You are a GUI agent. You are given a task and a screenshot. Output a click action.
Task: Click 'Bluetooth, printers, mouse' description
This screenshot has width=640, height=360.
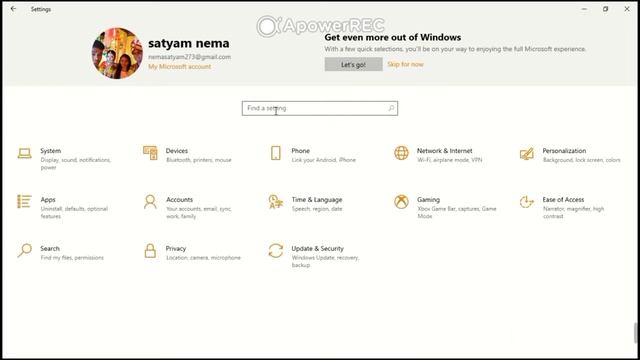coord(199,160)
